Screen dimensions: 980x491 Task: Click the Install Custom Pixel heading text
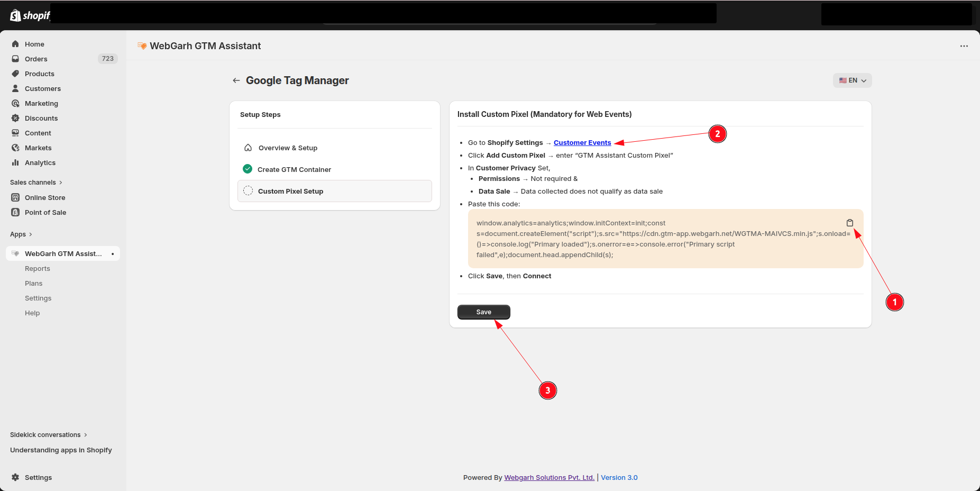click(544, 114)
